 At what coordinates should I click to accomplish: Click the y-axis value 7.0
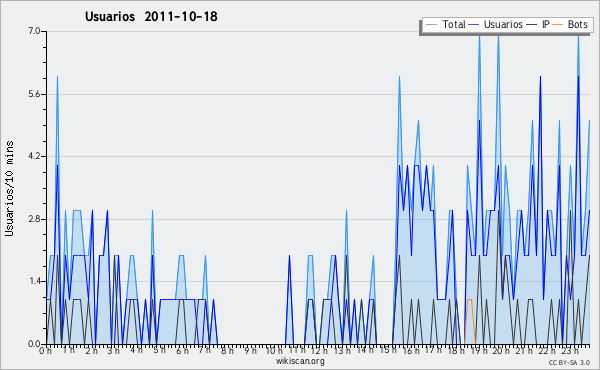click(34, 31)
